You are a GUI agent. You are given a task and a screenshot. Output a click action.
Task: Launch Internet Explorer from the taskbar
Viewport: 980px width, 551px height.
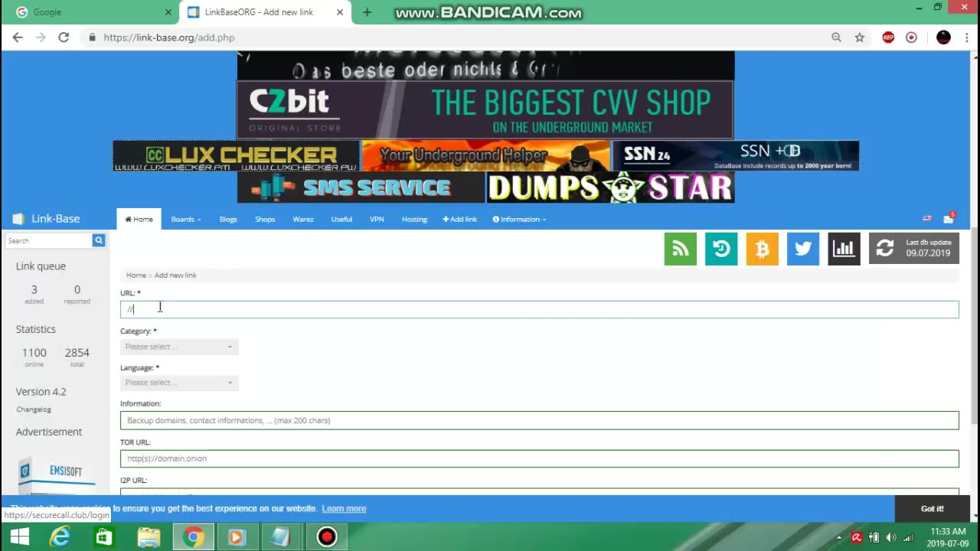[59, 536]
